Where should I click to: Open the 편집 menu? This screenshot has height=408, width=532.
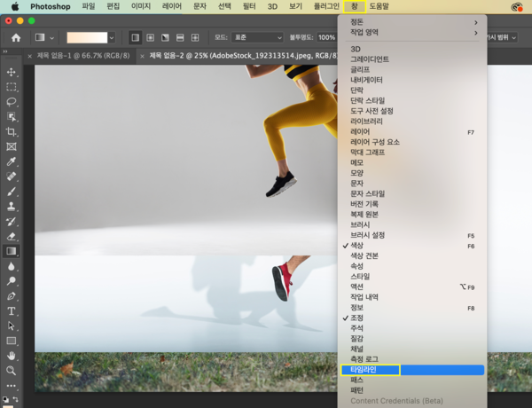pyautogui.click(x=113, y=6)
